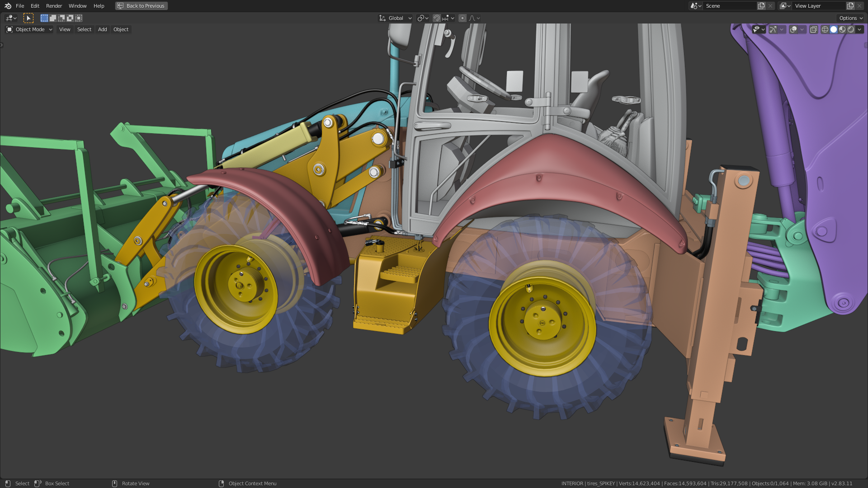Choose the Extend selection mode icon
Viewport: 868px width, 488px height.
click(53, 18)
